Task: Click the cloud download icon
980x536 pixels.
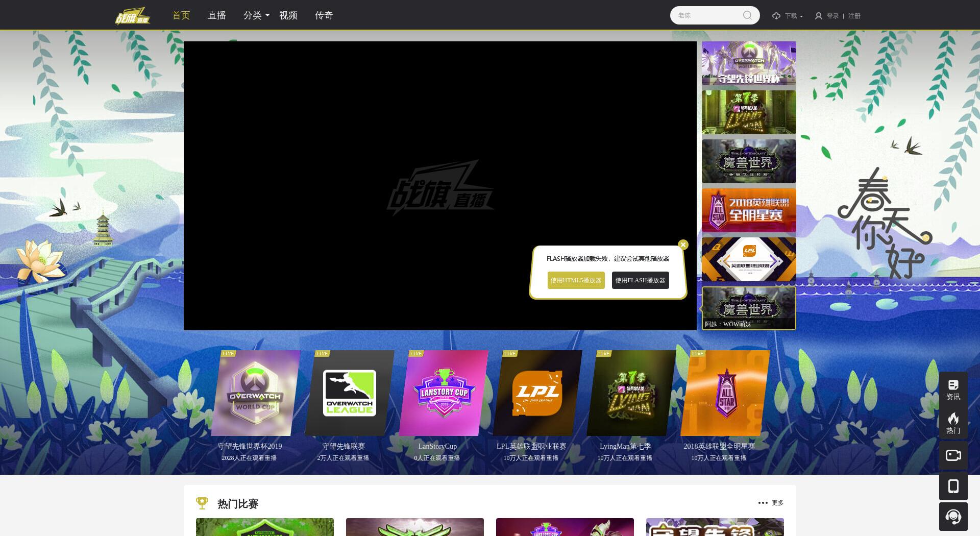Action: pos(776,16)
